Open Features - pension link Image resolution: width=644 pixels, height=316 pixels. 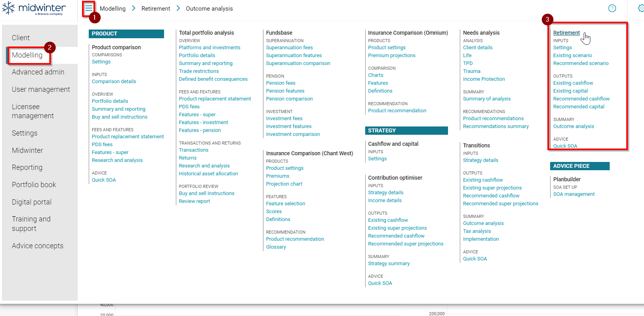point(200,130)
